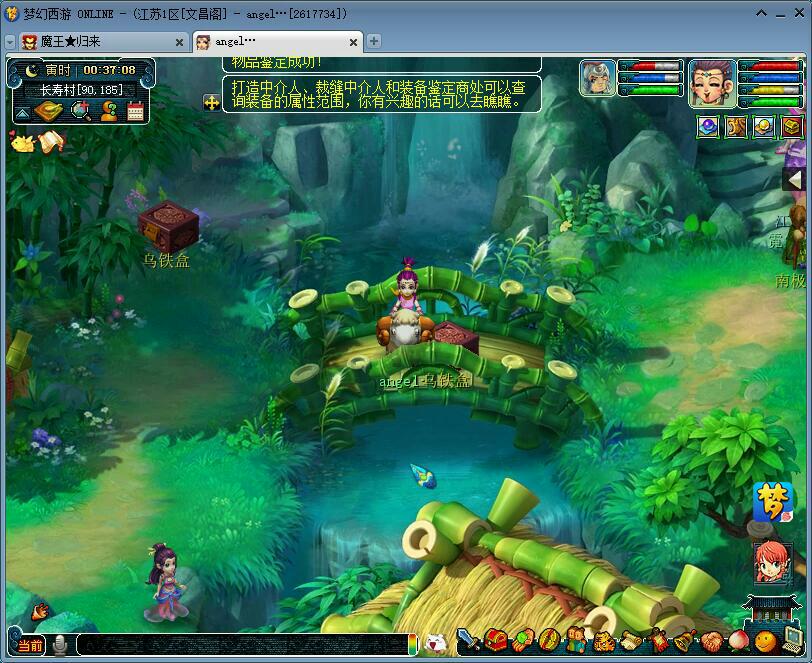Select the purple-haired character portrait
Screen dimensions: 812x663
[x=713, y=83]
